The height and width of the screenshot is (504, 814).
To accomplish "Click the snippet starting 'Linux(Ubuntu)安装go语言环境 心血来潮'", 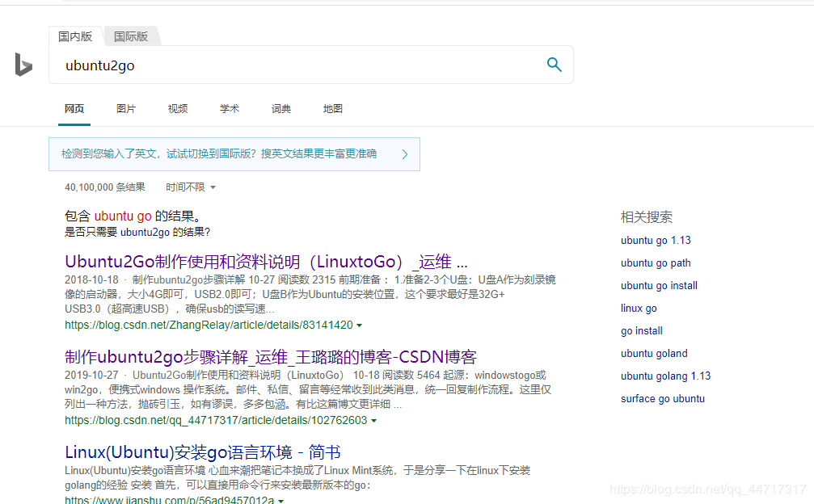I will 297,478.
